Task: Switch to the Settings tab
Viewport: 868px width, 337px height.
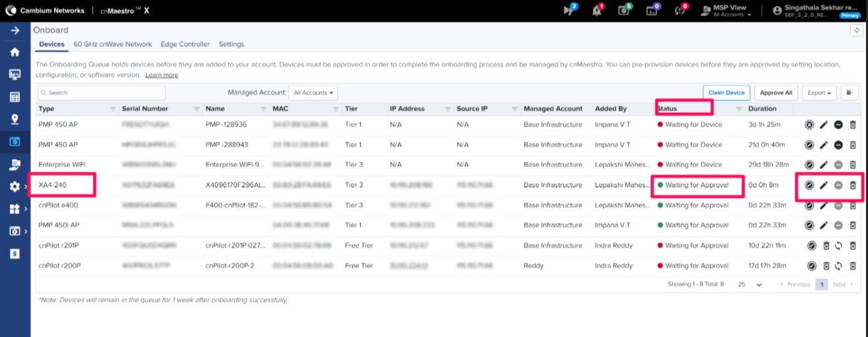Action: 231,44
